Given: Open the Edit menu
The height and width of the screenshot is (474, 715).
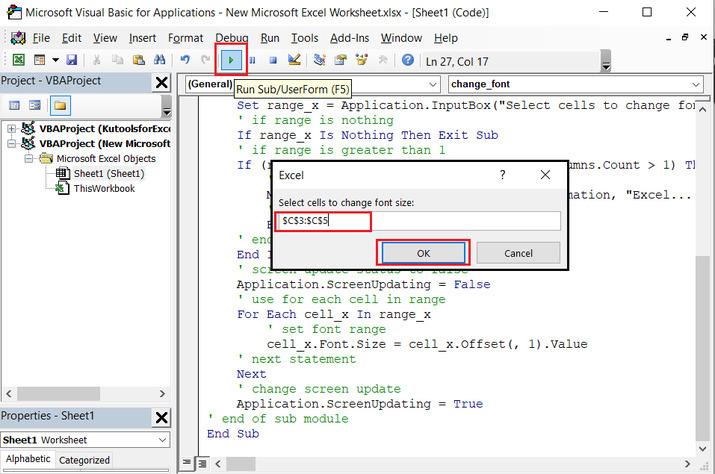Looking at the screenshot, I should click(72, 38).
